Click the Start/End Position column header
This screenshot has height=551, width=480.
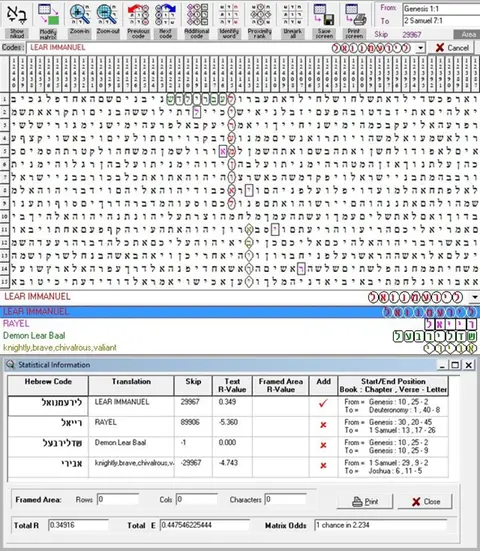[x=393, y=385]
